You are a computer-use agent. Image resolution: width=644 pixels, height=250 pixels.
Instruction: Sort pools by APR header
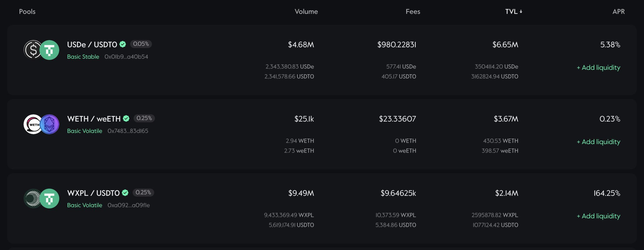(618, 12)
